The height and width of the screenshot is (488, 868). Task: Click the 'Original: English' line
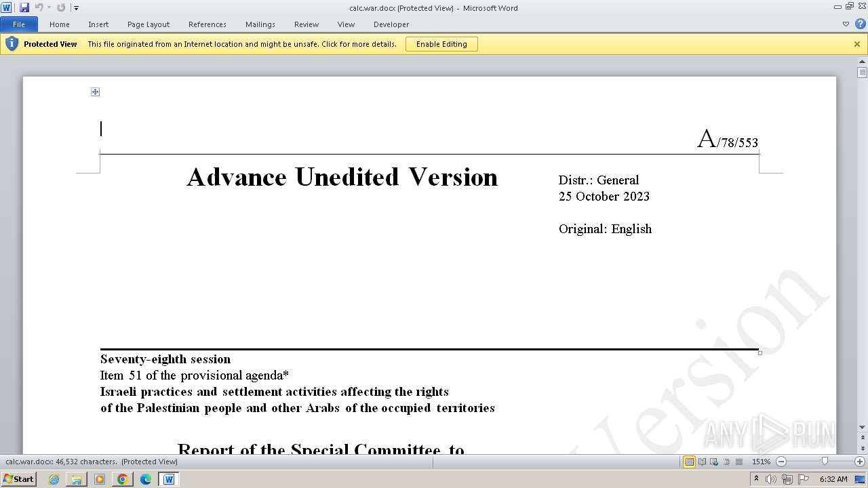(605, 229)
